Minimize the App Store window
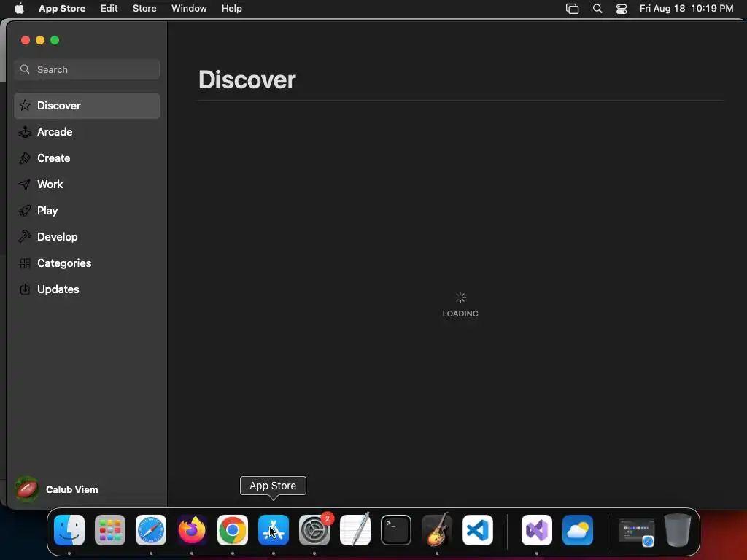The image size is (747, 560). (x=41, y=41)
